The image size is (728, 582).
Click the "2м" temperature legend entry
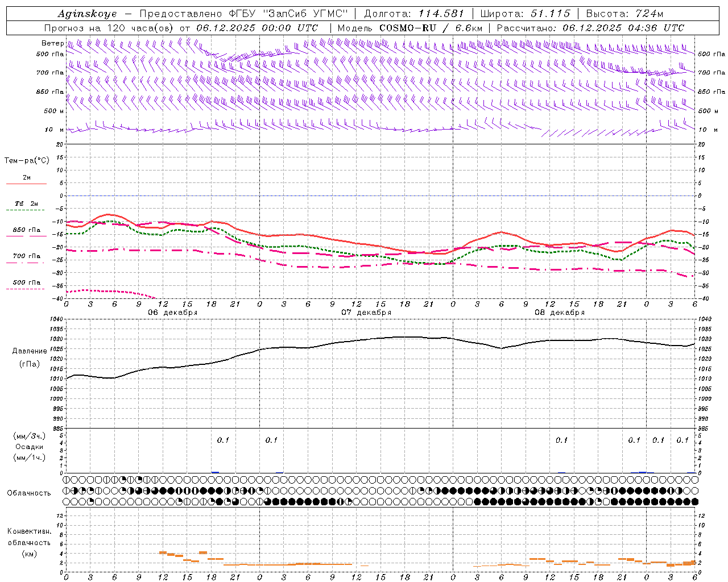click(27, 177)
